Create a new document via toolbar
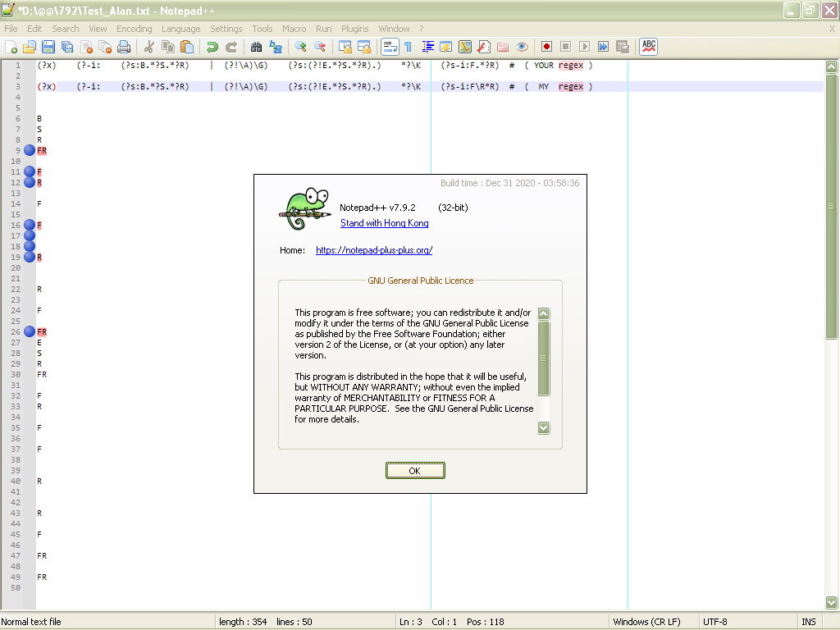Image resolution: width=840 pixels, height=630 pixels. (x=11, y=47)
